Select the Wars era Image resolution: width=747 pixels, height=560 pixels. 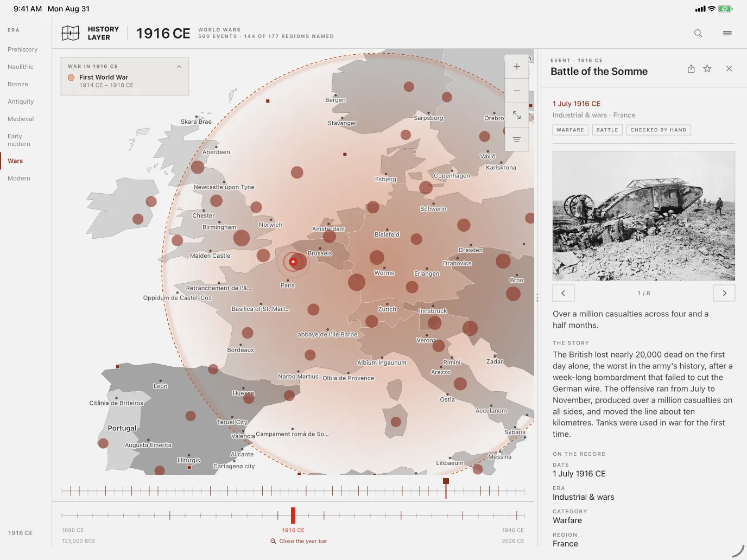pyautogui.click(x=15, y=161)
